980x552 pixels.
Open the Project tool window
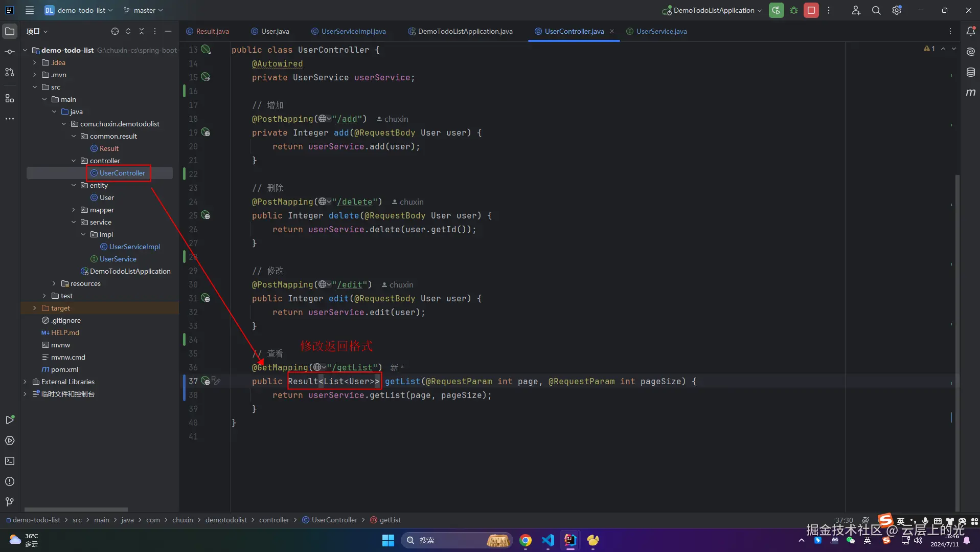click(10, 31)
